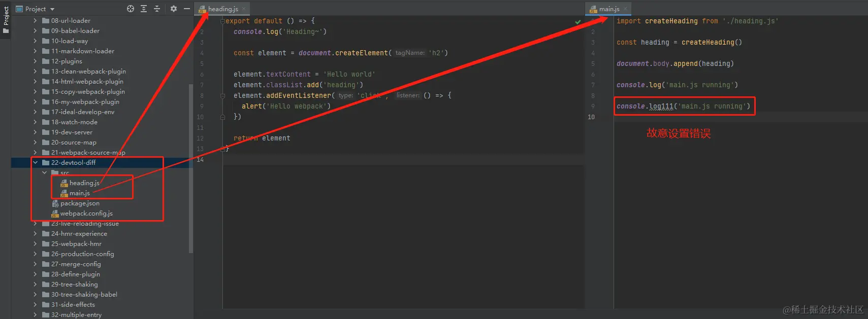Select the 32-multiple-entry folder
This screenshot has height=319, width=868.
(x=76, y=315)
